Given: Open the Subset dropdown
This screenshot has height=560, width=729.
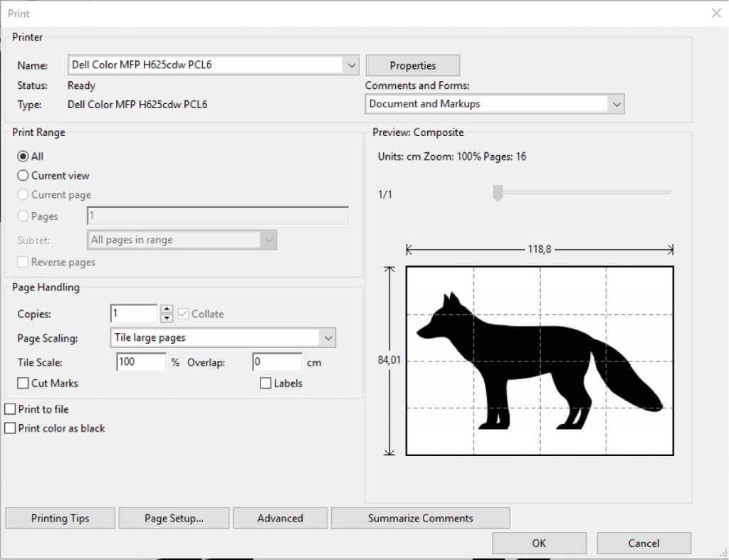Looking at the screenshot, I should coord(182,240).
